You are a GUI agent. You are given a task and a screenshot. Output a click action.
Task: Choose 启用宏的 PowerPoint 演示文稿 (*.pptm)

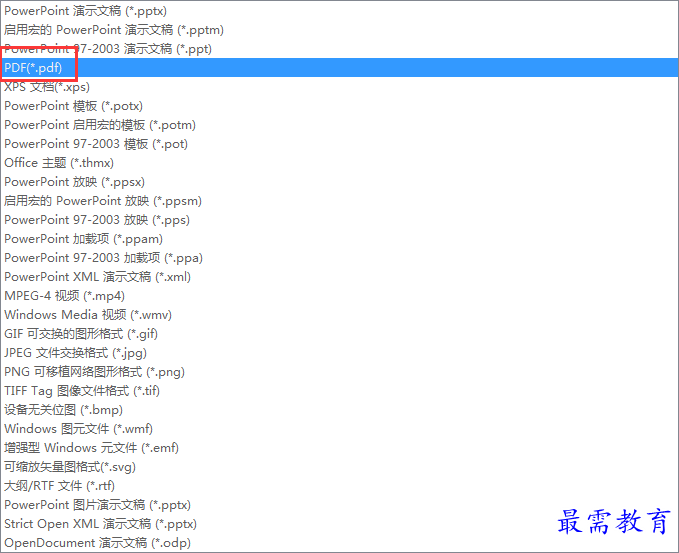coord(339,30)
